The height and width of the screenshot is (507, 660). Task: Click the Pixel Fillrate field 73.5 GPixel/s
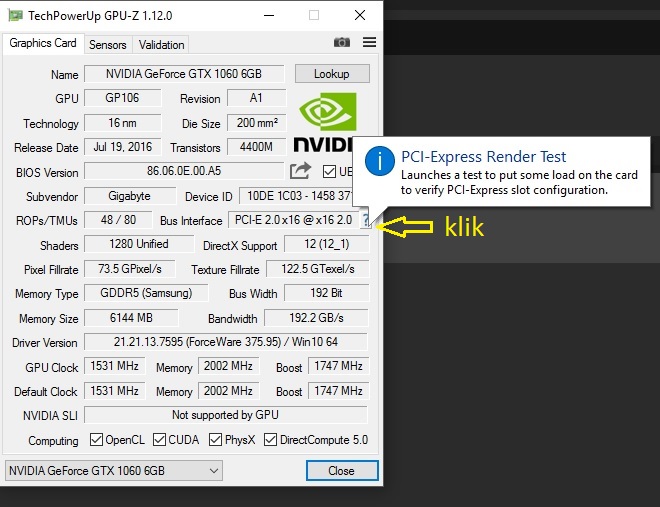(130, 269)
